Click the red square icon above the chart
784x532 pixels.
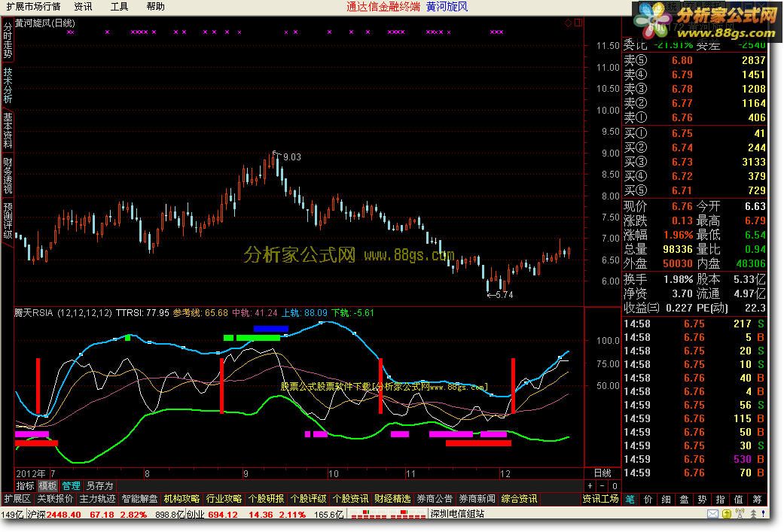point(578,23)
